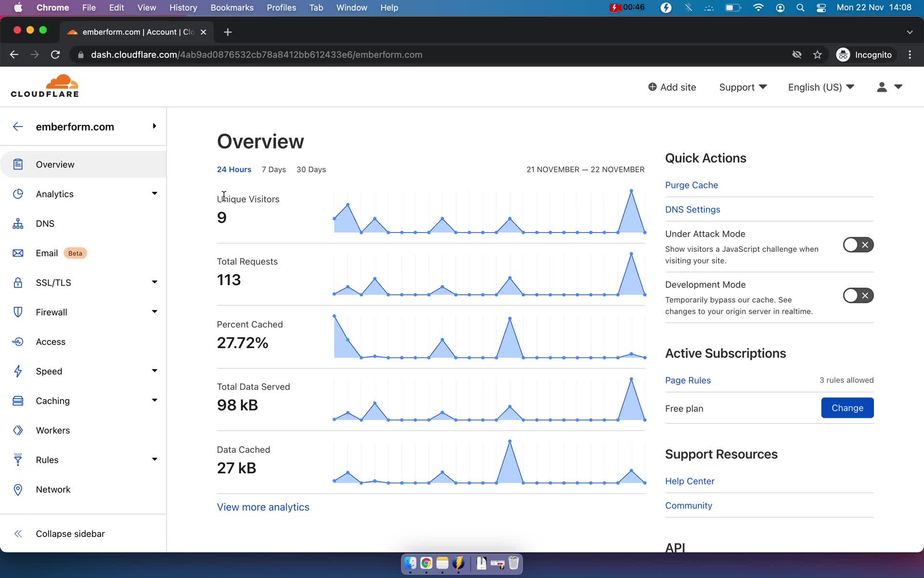Click the Overview sidebar icon
This screenshot has width=924, height=578.
(18, 164)
